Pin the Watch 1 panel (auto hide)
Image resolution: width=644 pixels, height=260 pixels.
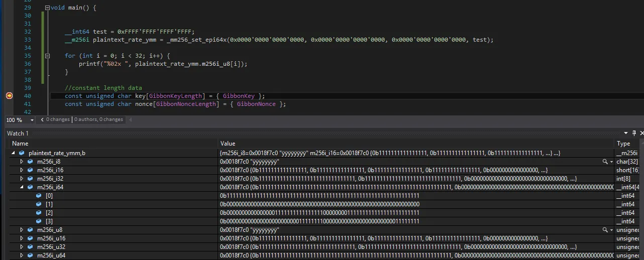coord(634,133)
